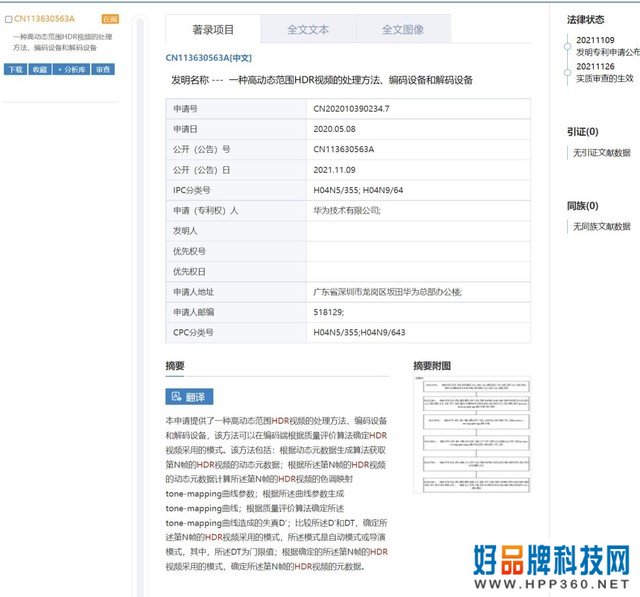Screen dimensions: 640x597
Task: Select application date 2020.05.08
Action: (x=334, y=129)
